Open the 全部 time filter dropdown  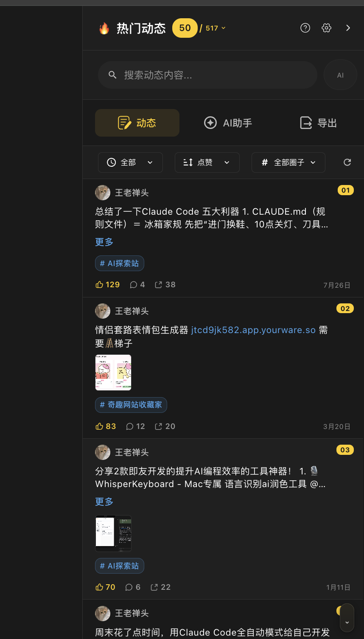coord(130,163)
